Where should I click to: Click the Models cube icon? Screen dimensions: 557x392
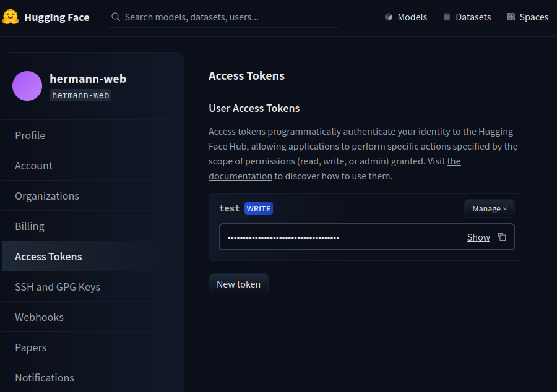[389, 17]
